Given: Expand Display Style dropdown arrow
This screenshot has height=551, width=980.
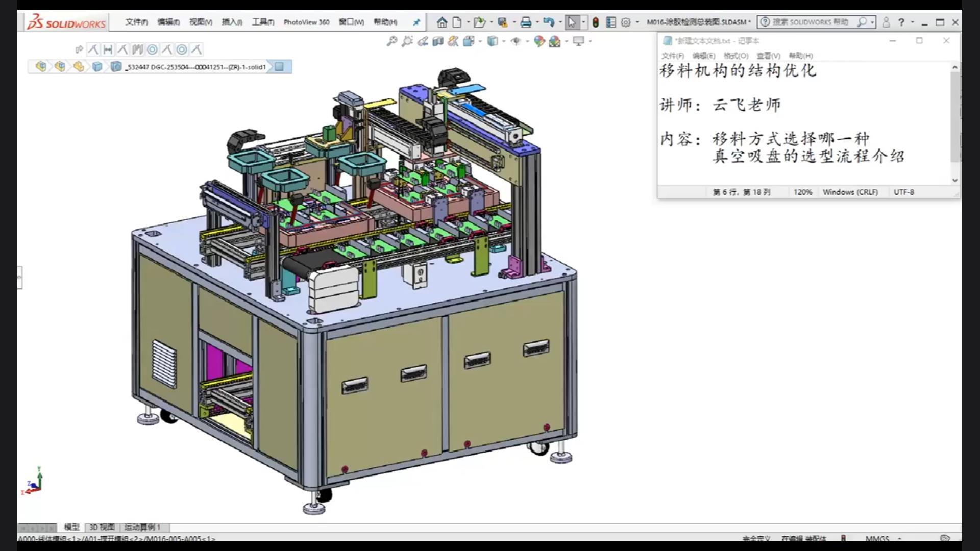Looking at the screenshot, I should pyautogui.click(x=504, y=41).
